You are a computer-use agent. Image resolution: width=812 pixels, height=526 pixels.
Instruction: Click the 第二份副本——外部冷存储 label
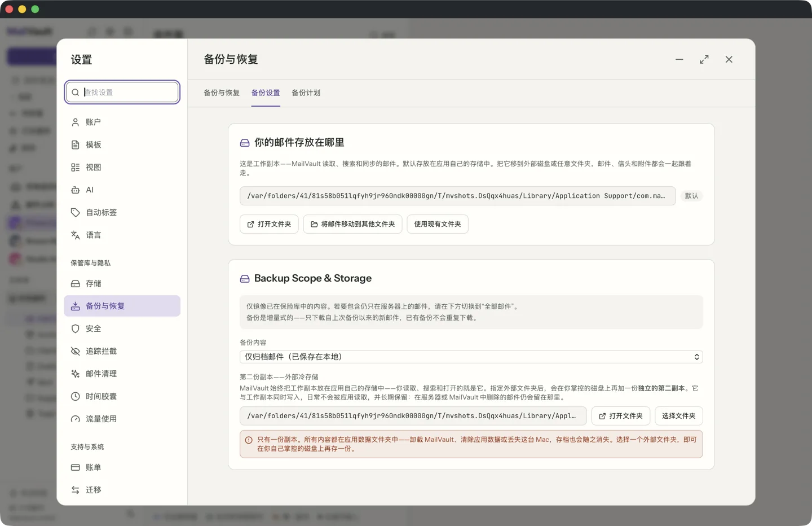click(279, 377)
